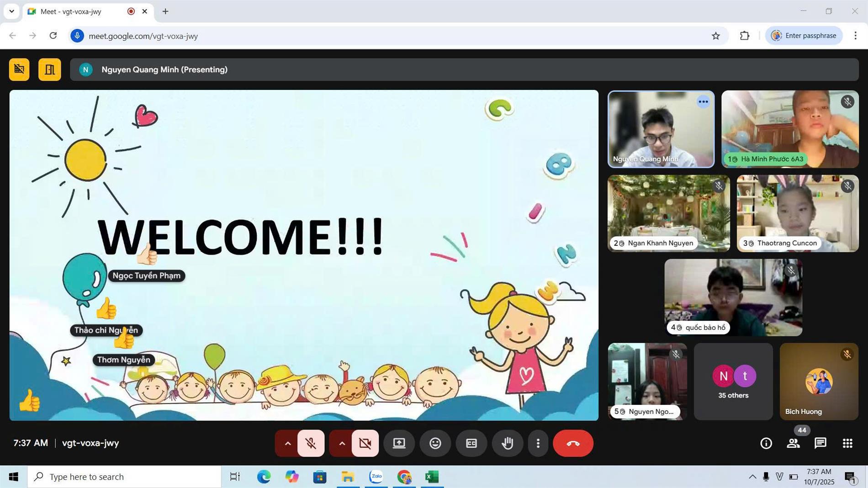
Task: Open the People participants list
Action: pyautogui.click(x=793, y=443)
